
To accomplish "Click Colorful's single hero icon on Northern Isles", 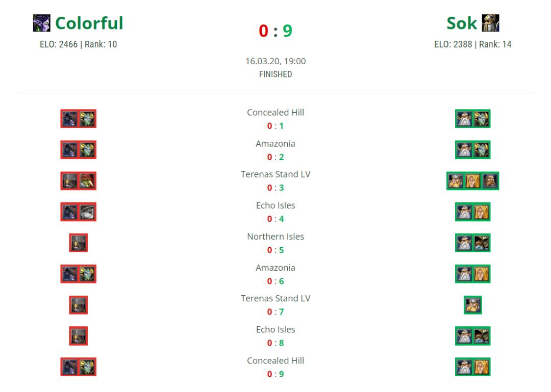I will click(79, 243).
